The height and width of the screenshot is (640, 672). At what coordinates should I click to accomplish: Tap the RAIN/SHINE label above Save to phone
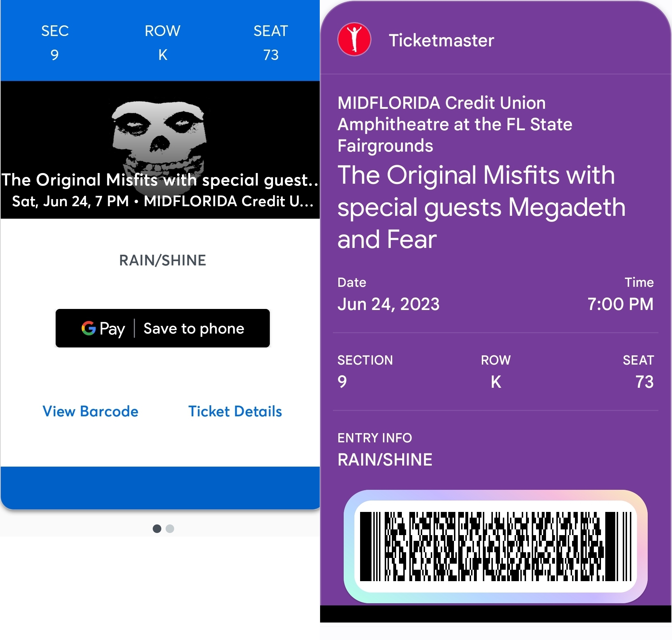pos(162,260)
